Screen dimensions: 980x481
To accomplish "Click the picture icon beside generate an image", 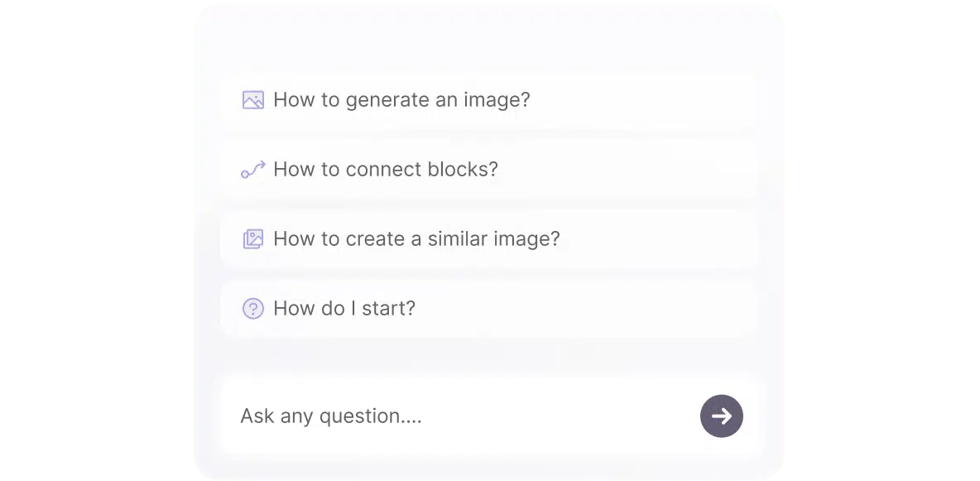I will tap(252, 100).
